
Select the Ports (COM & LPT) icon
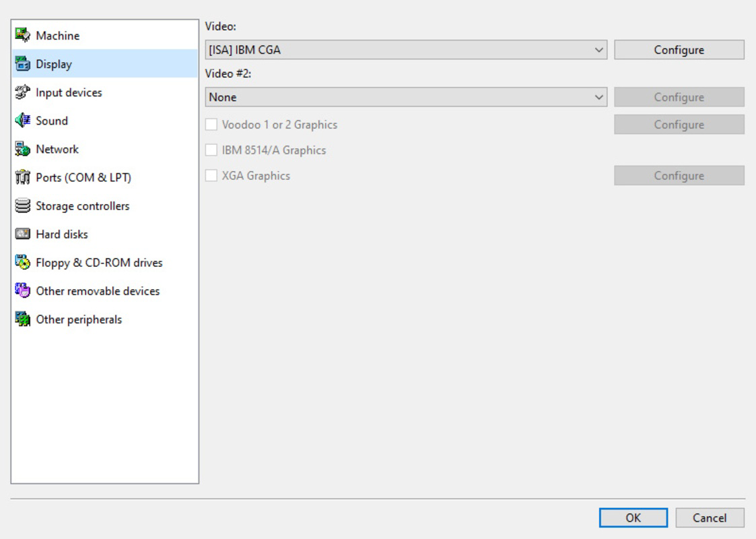pos(23,178)
